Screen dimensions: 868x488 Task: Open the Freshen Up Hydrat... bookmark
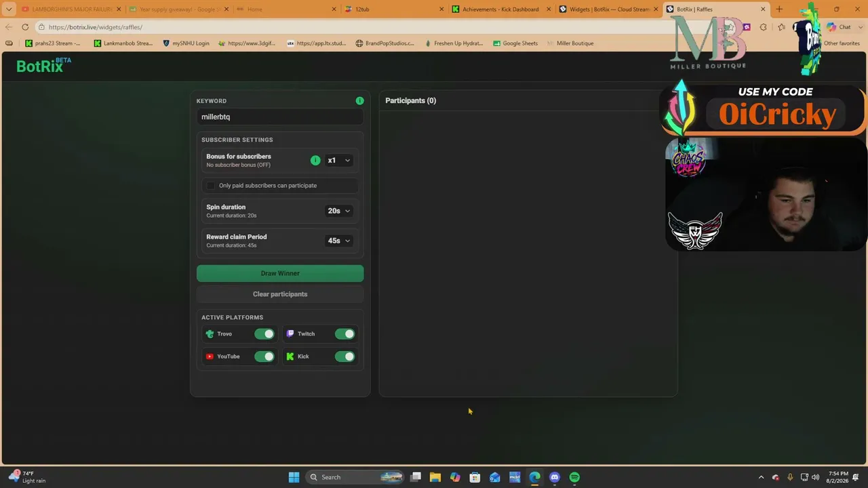click(x=454, y=43)
